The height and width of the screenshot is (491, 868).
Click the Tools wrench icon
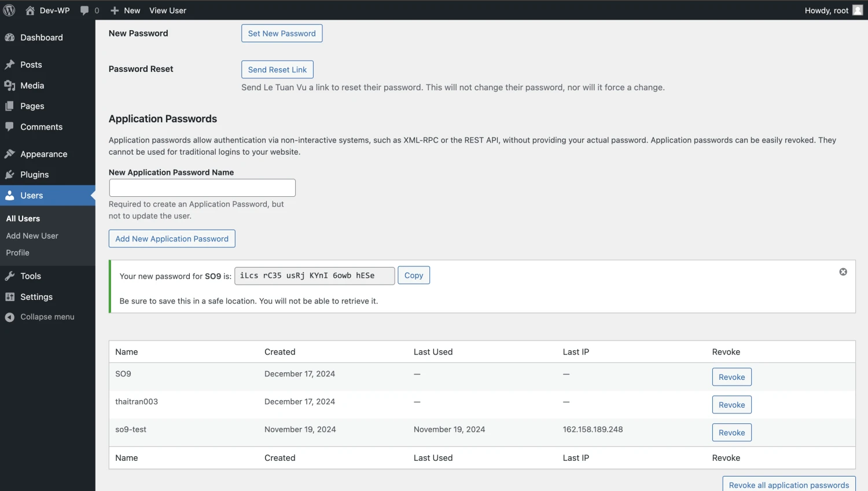click(10, 276)
